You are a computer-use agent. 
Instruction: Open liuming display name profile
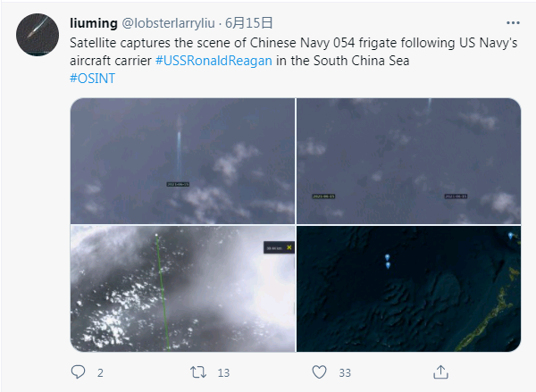pyautogui.click(x=93, y=21)
